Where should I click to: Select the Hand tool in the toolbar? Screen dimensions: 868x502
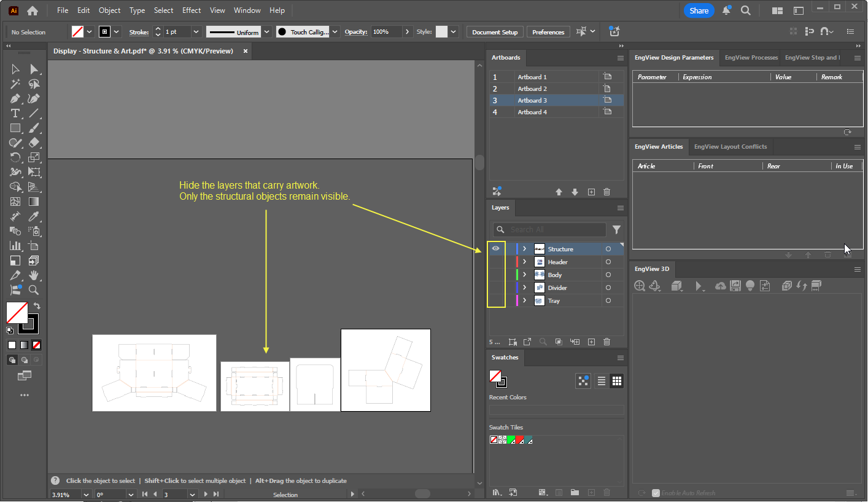34,275
